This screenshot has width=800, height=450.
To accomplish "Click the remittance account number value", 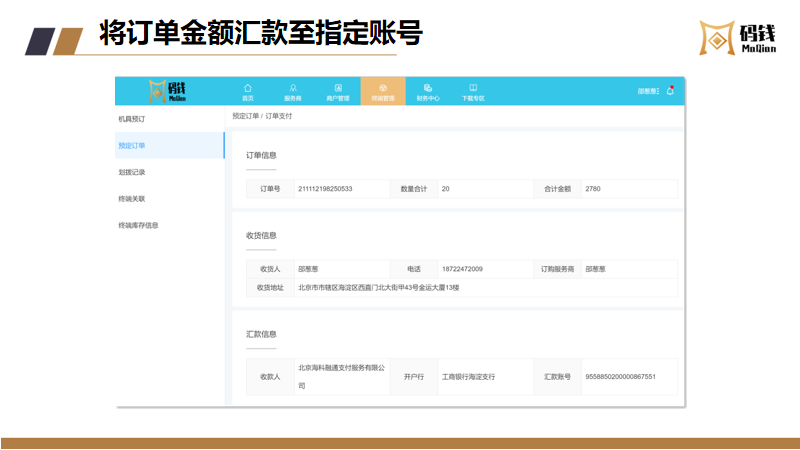I will click(620, 377).
